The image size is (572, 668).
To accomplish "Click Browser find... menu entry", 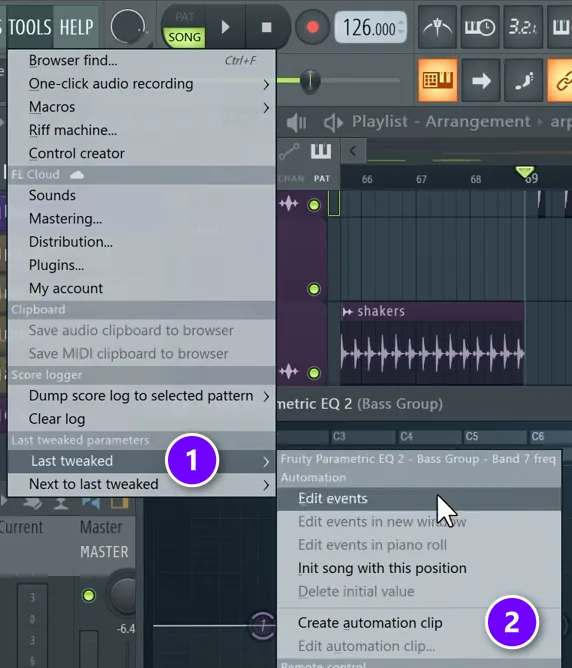I will click(142, 60).
